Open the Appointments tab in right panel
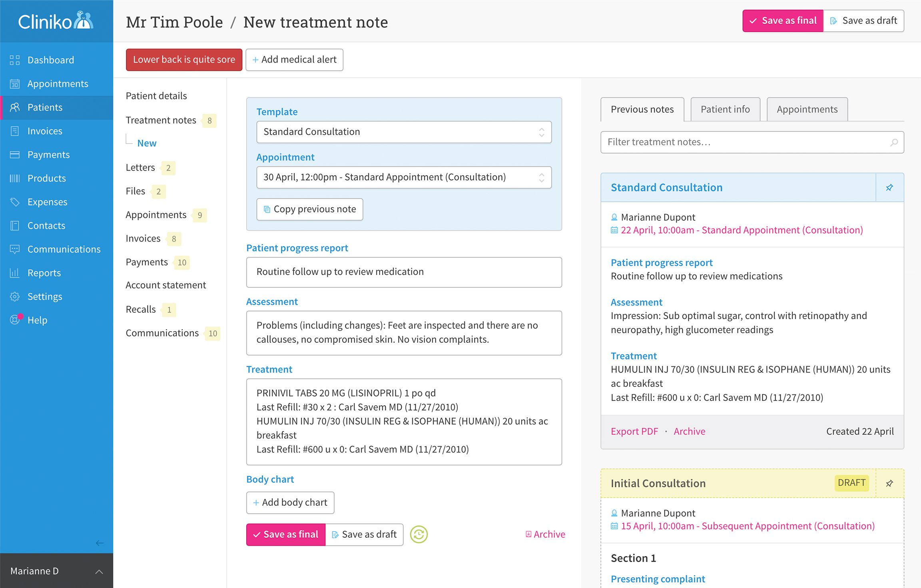The height and width of the screenshot is (588, 921). coord(807,109)
